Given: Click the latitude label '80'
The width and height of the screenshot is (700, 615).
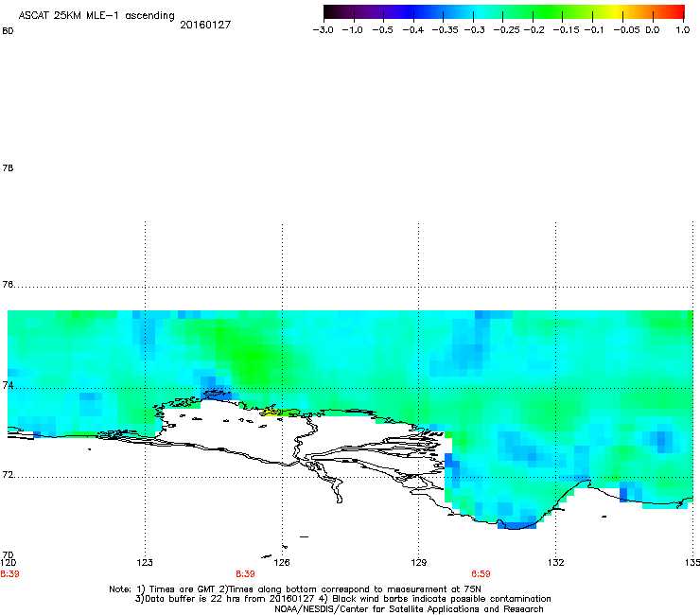Looking at the screenshot, I should pyautogui.click(x=8, y=31).
